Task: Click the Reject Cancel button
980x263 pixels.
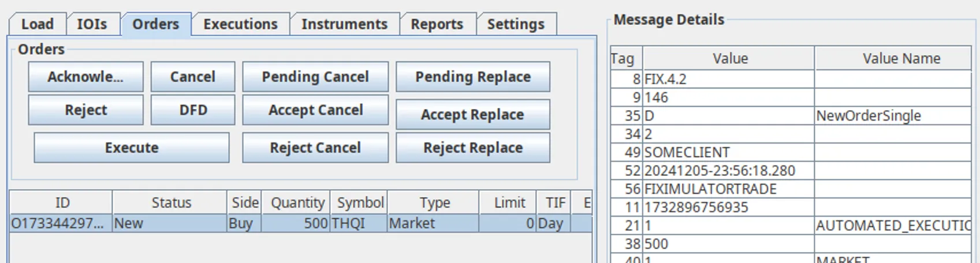Action: [x=315, y=148]
